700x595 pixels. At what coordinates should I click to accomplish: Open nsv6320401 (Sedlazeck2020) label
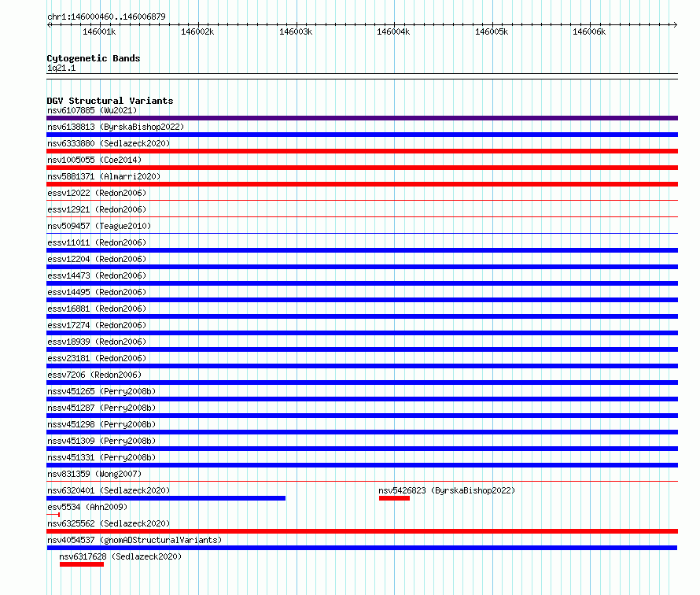(109, 490)
